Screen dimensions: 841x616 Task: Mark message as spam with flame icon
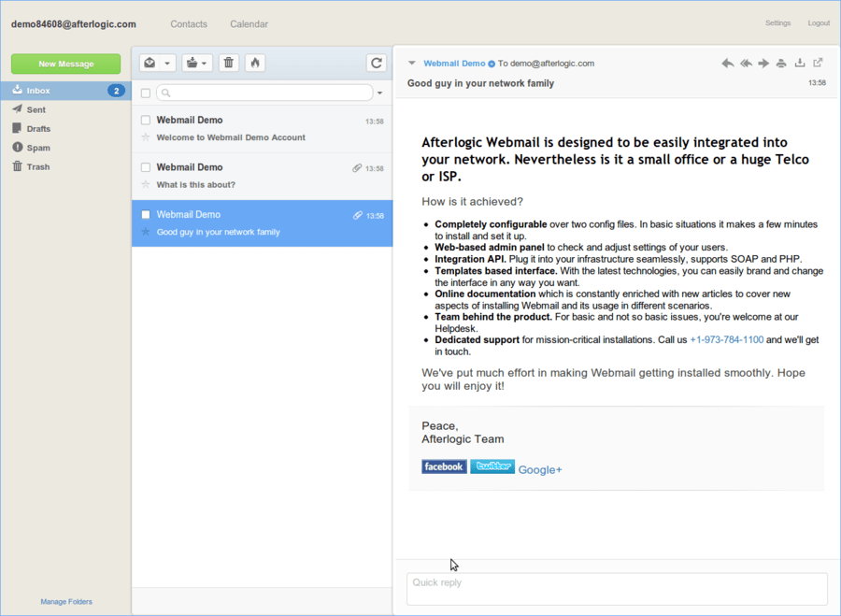(x=254, y=63)
